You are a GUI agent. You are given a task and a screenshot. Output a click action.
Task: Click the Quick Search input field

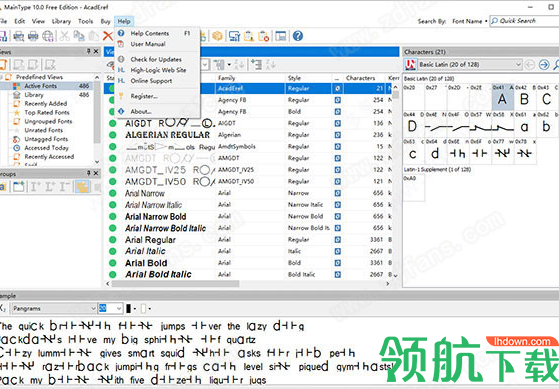pyautogui.click(x=524, y=21)
